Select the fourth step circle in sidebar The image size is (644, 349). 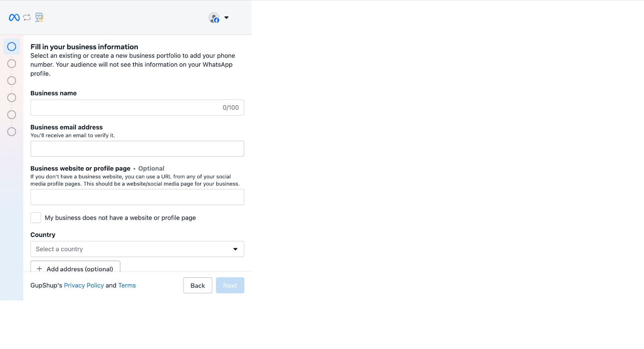[12, 98]
